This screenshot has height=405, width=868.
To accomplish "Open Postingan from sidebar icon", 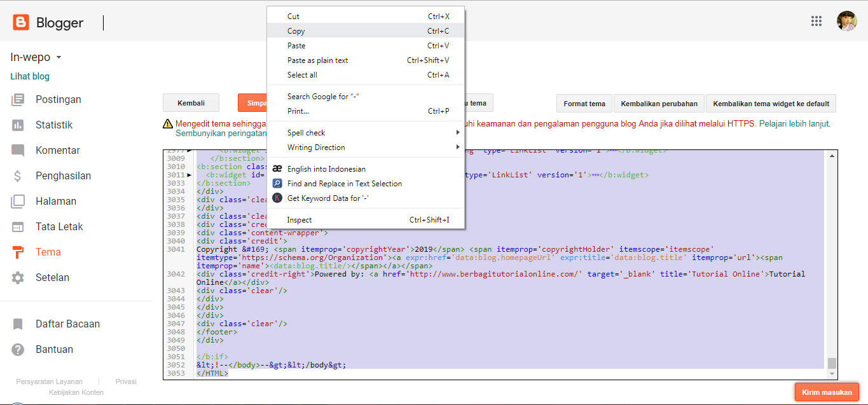I will 18,99.
